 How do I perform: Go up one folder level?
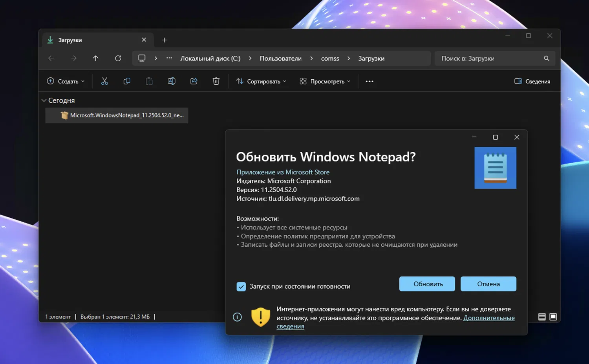click(x=95, y=58)
